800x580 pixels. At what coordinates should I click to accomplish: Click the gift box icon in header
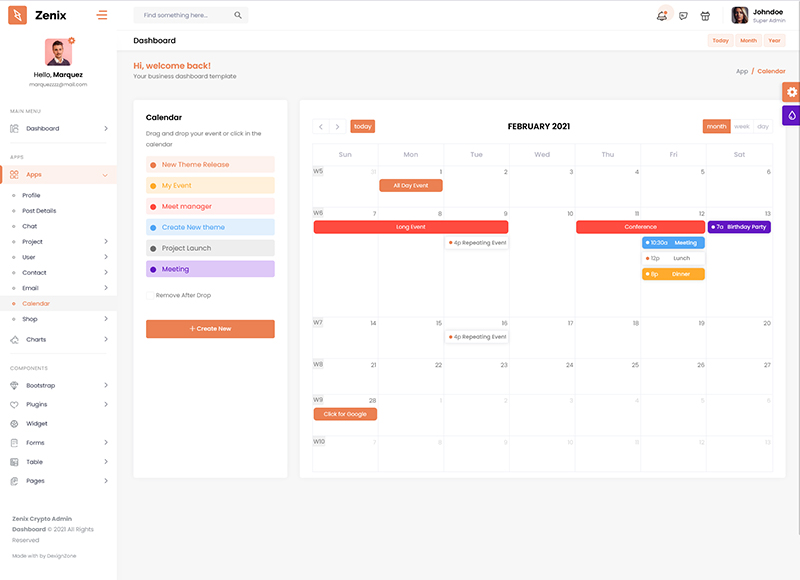coord(705,15)
